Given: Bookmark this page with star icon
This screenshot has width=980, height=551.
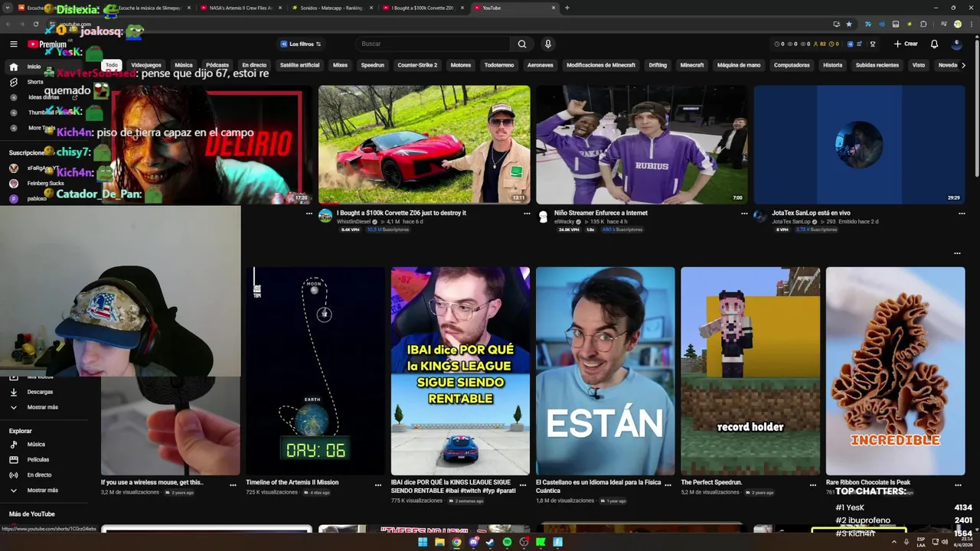Looking at the screenshot, I should pyautogui.click(x=849, y=24).
